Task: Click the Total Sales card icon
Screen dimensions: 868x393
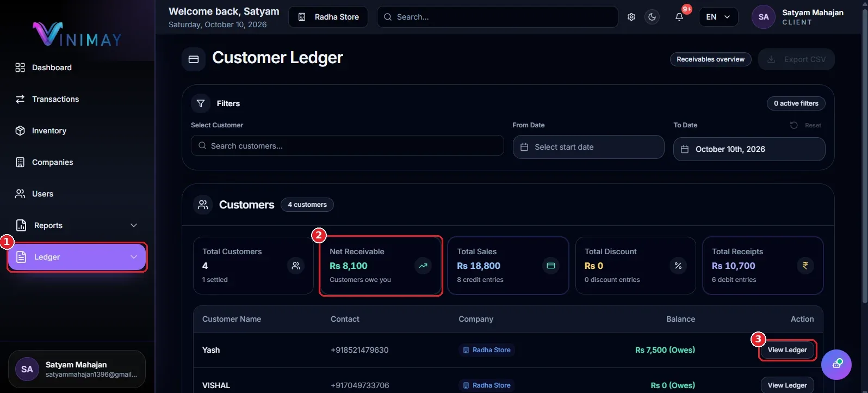Action: [551, 266]
